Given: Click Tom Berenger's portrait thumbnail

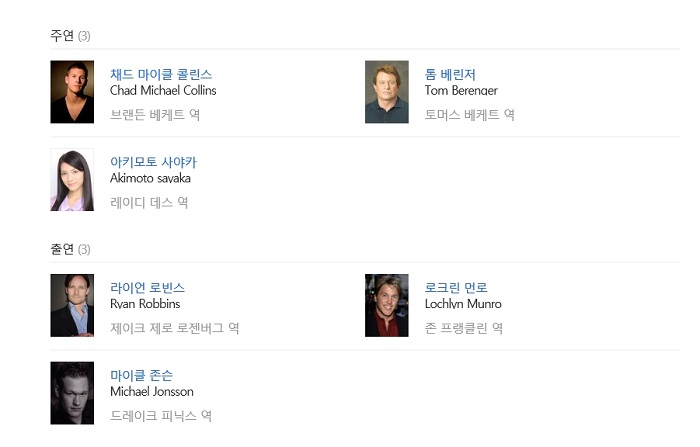Looking at the screenshot, I should pos(387,92).
